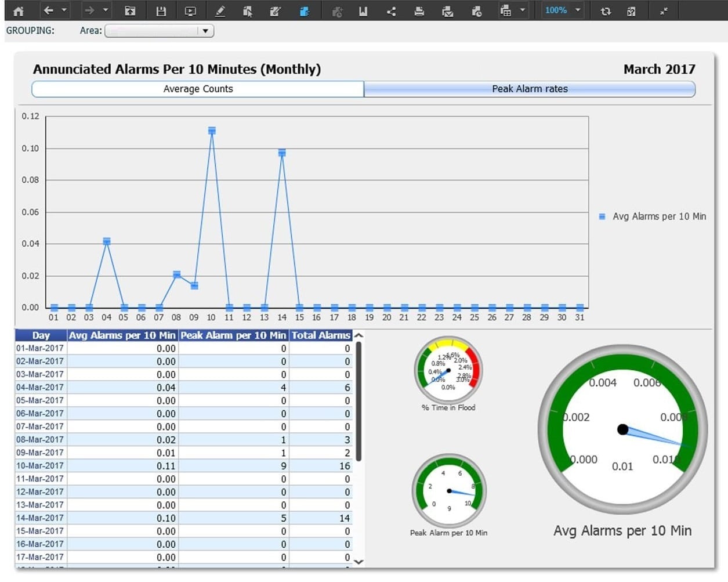Click the pencil edit icon
Screen dimensions: 728x582
220,11
